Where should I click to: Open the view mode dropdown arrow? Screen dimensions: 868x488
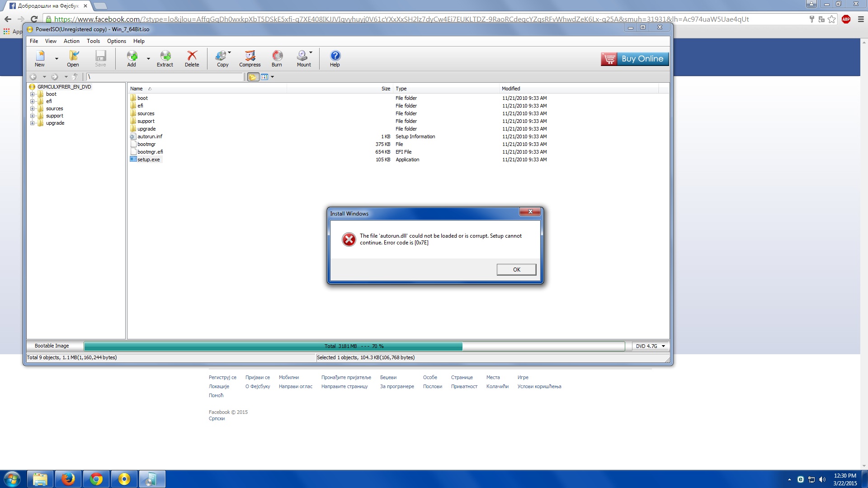pyautogui.click(x=272, y=77)
